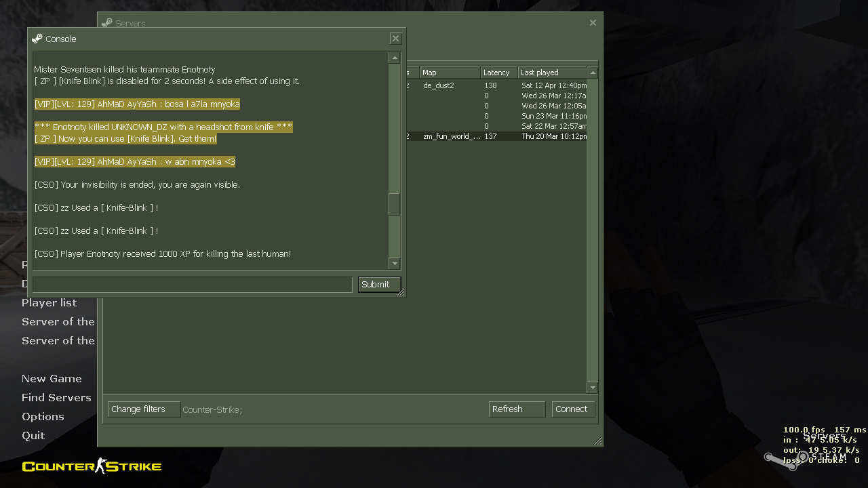Open Find Servers from main menu

click(x=56, y=398)
